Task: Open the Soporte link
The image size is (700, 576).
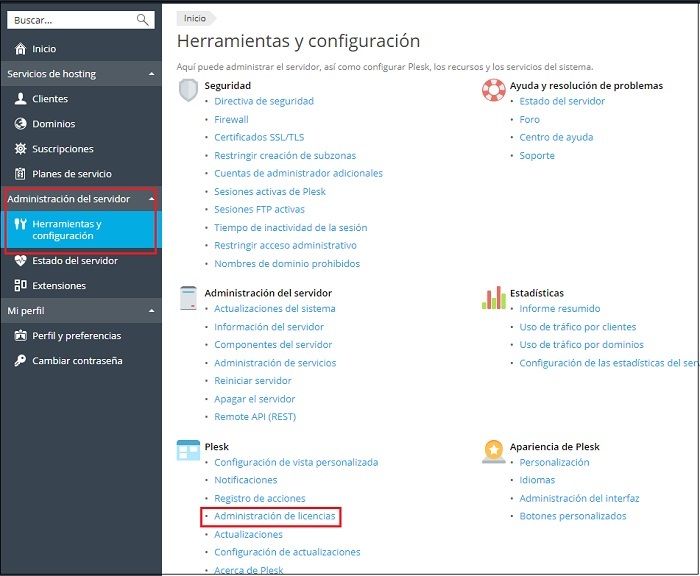Action: [537, 156]
